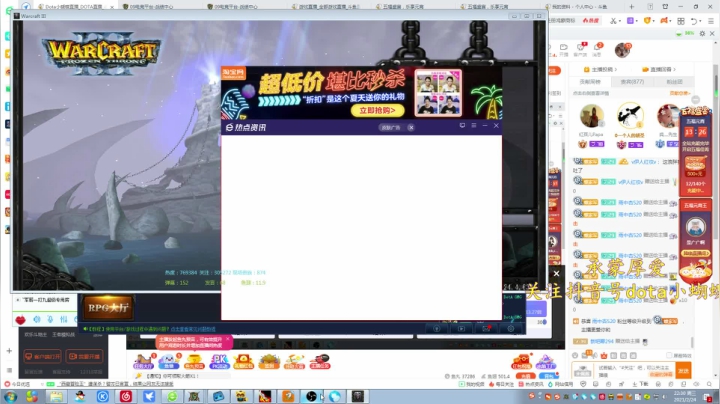Select the 贡献周榜 tab

tap(590, 82)
